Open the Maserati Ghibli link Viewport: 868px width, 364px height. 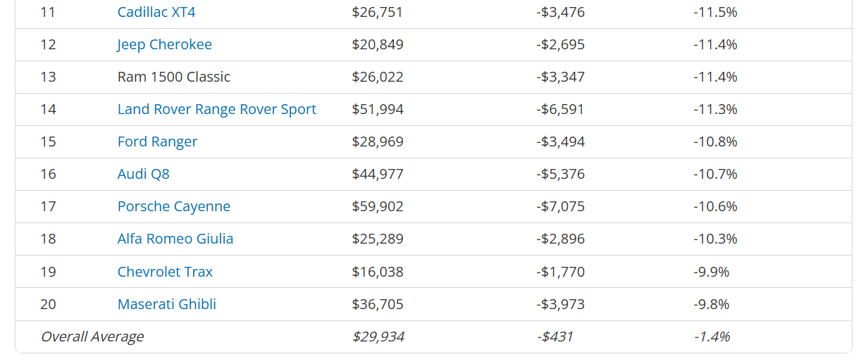(167, 304)
